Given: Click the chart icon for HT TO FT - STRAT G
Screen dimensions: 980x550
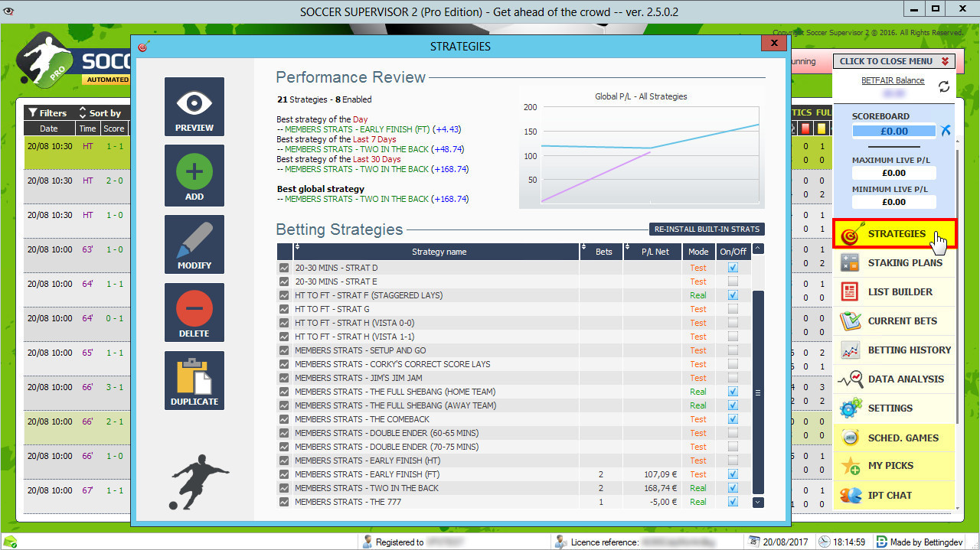Looking at the screenshot, I should pyautogui.click(x=284, y=309).
